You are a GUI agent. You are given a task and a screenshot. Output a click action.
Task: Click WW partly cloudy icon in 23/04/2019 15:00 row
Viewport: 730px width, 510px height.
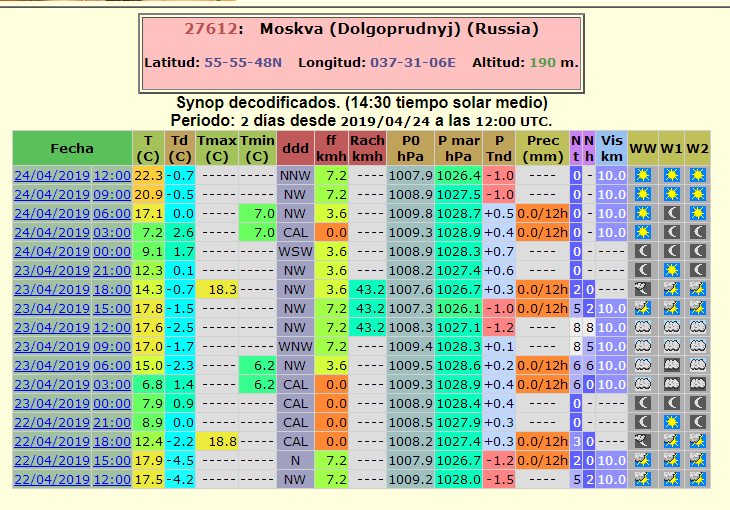pyautogui.click(x=643, y=308)
